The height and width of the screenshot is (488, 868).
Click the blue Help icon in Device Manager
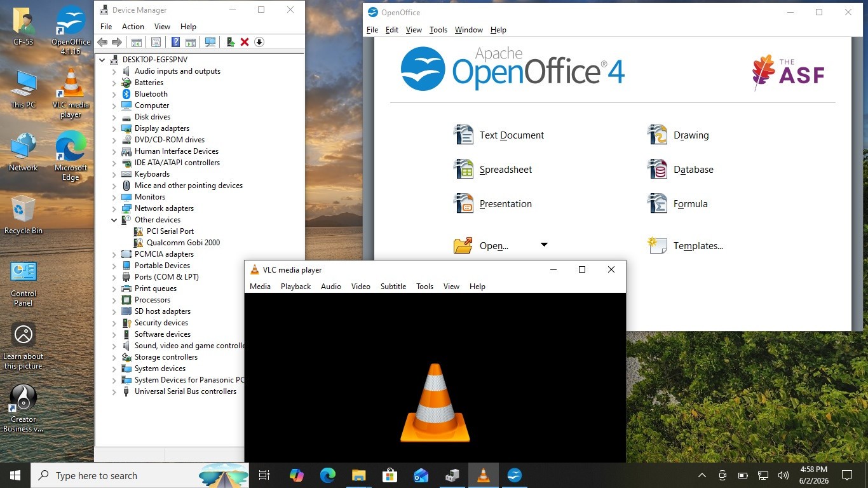(175, 42)
